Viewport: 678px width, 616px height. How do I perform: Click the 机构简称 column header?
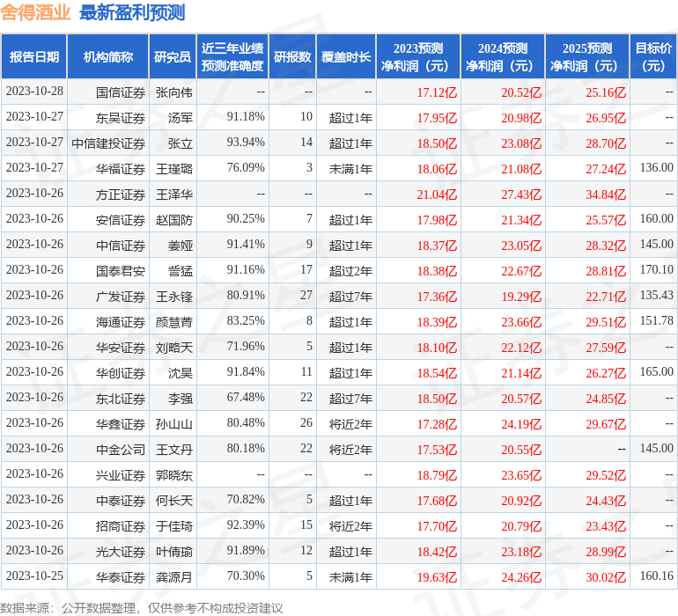(x=107, y=57)
